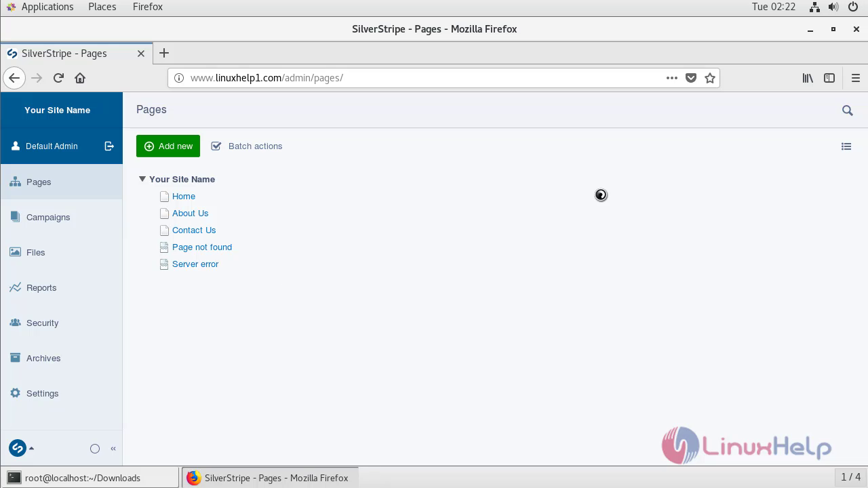Go to Firefox home page icon

point(80,78)
